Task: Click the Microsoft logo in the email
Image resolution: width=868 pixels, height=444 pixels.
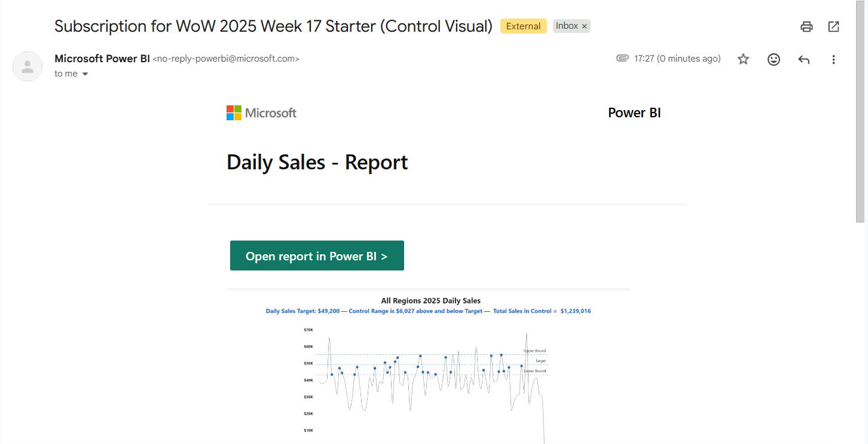Action: [x=261, y=112]
